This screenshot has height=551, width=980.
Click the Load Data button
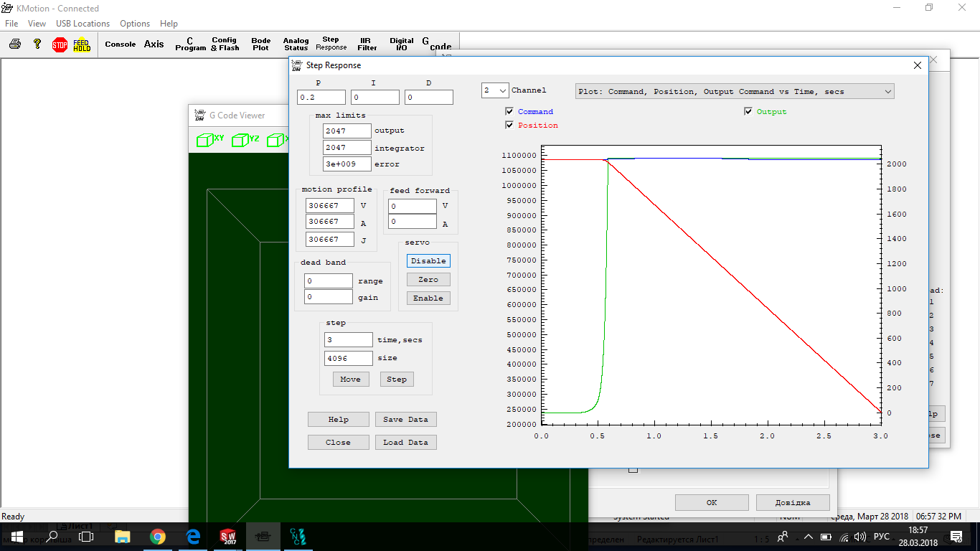click(x=406, y=443)
